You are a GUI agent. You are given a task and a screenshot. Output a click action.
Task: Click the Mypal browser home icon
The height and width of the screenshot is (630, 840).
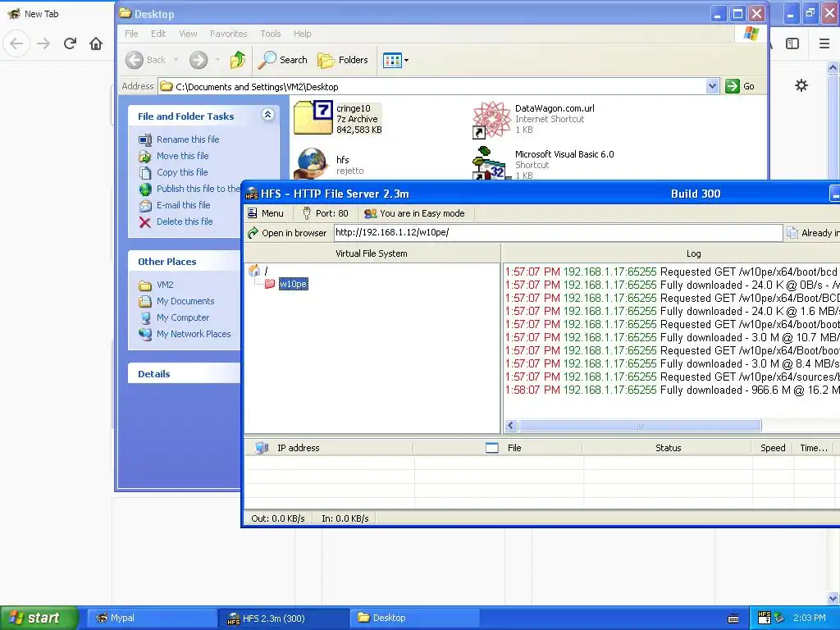96,43
